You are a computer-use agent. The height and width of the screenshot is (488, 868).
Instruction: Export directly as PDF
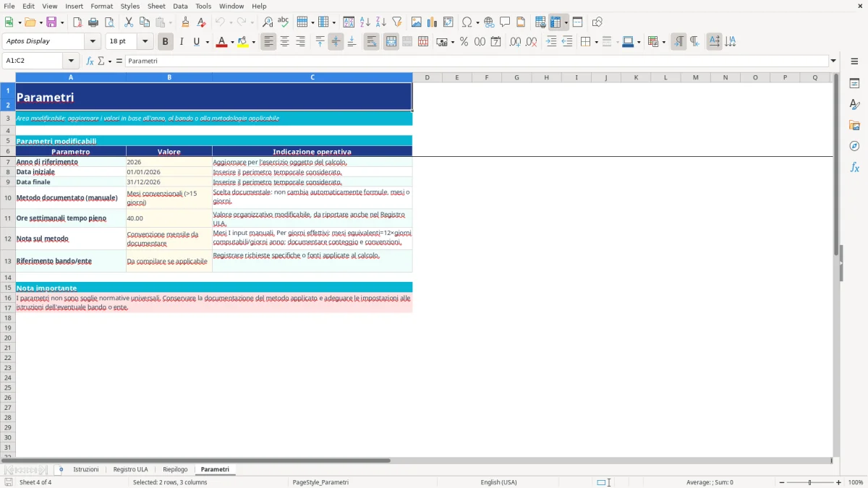(77, 22)
